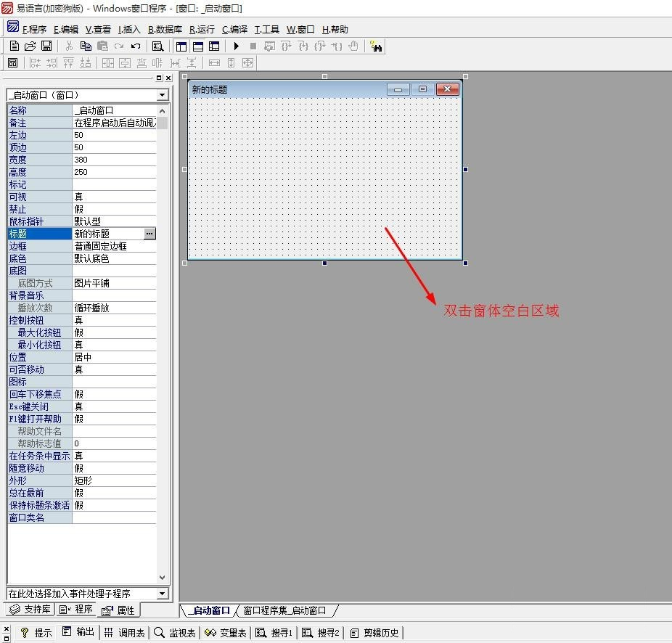
Task: Click the New file toolbar icon
Action: pyautogui.click(x=15, y=46)
